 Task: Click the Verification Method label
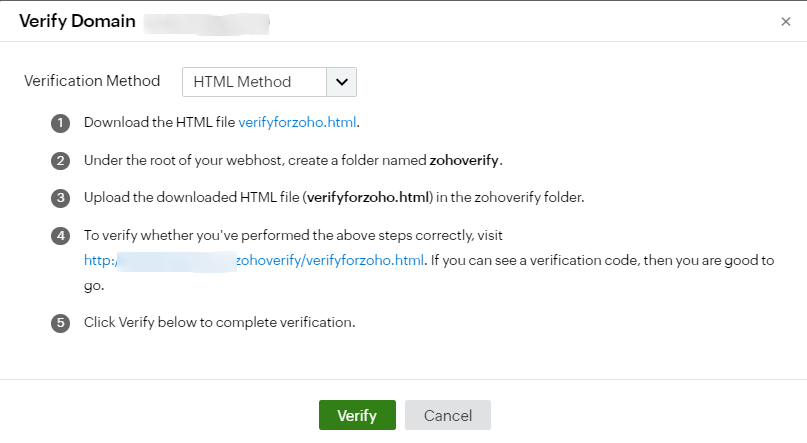tap(92, 81)
